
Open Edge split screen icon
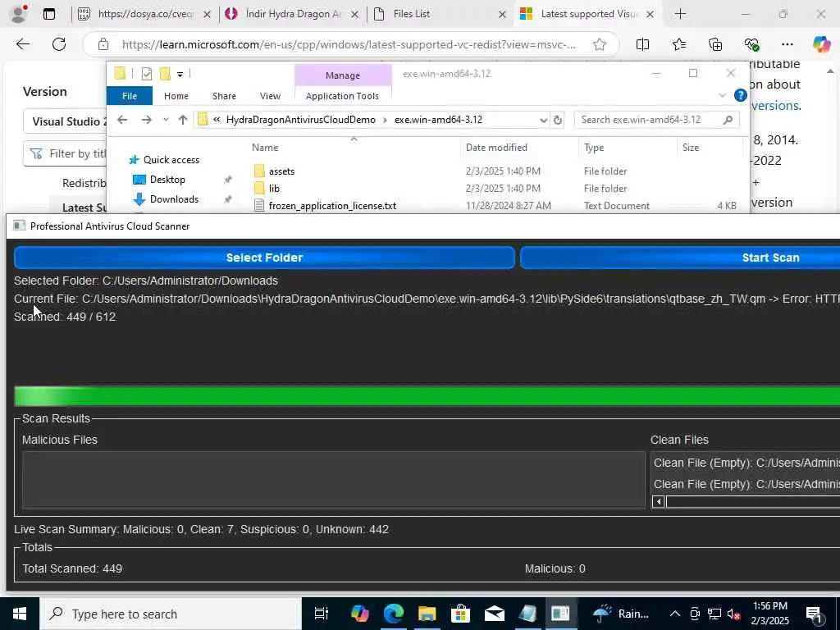click(642, 44)
